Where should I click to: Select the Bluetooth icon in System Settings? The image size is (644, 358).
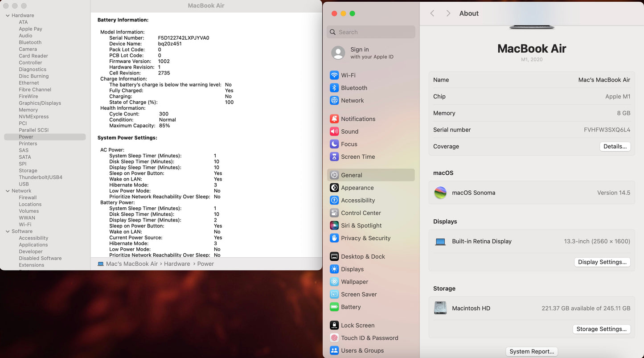pos(334,88)
